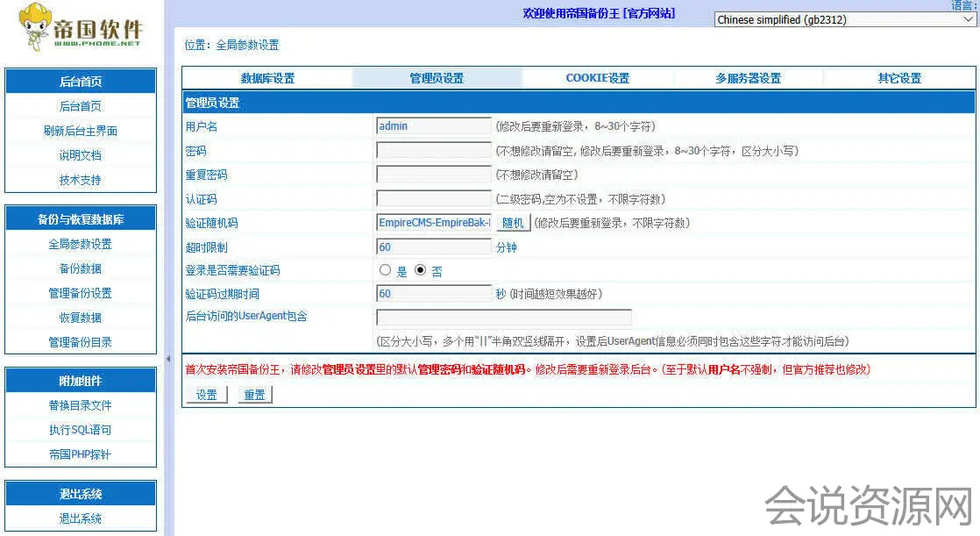This screenshot has height=536, width=980.
Task: Select 是 for login captcha requirement
Action: coord(385,270)
